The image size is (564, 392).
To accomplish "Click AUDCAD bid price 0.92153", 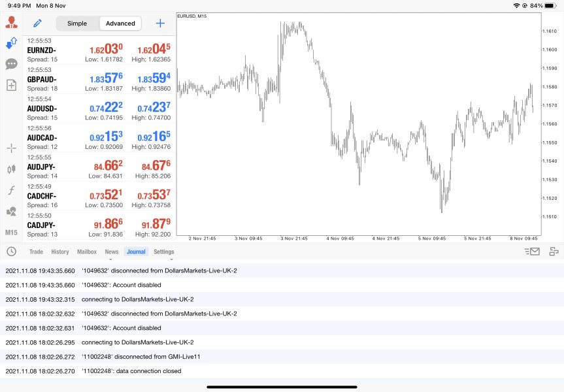I will tap(106, 137).
